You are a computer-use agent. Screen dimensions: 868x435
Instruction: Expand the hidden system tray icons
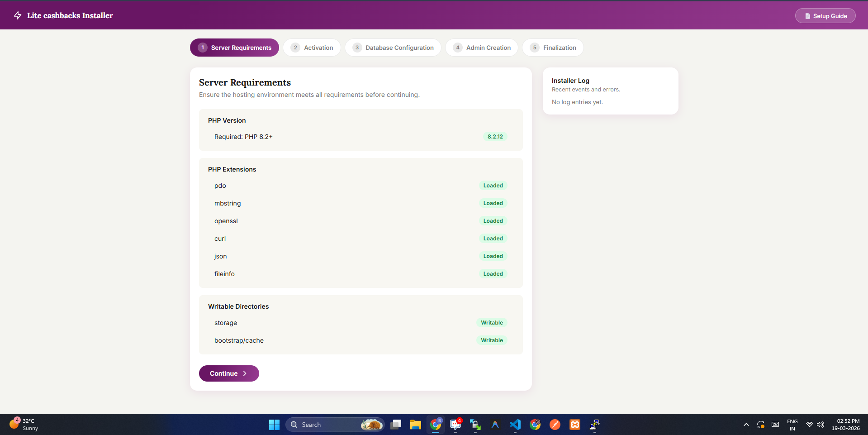[746, 425]
